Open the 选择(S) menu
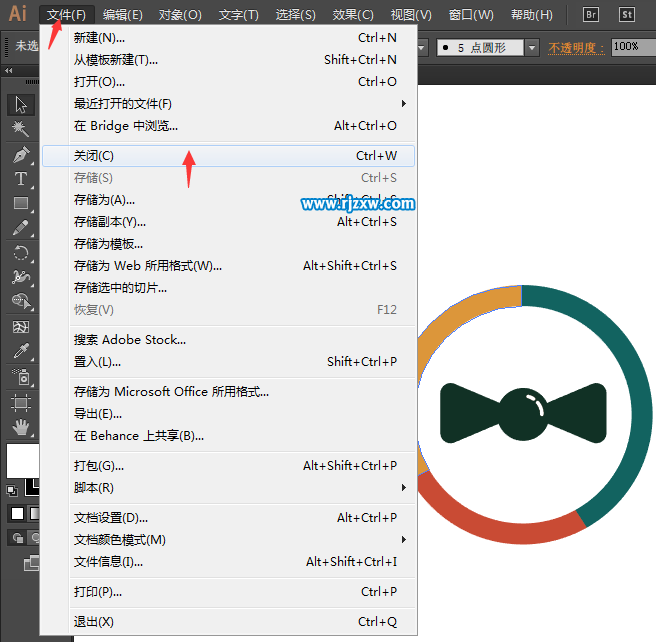 pyautogui.click(x=295, y=15)
